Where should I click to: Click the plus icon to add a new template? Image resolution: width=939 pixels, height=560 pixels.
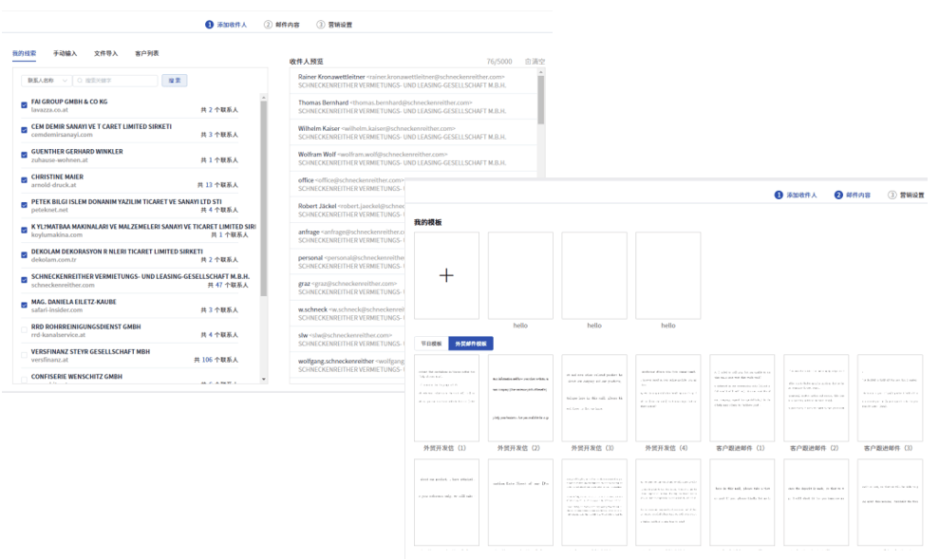click(x=446, y=275)
